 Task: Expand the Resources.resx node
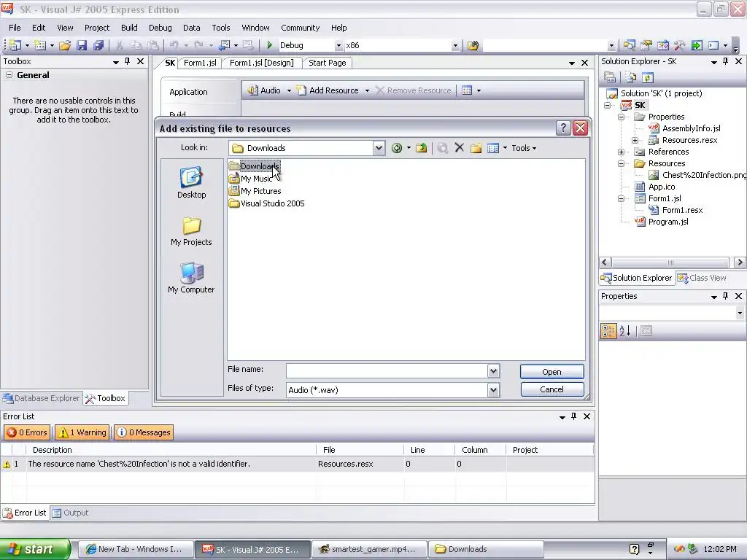click(x=635, y=140)
